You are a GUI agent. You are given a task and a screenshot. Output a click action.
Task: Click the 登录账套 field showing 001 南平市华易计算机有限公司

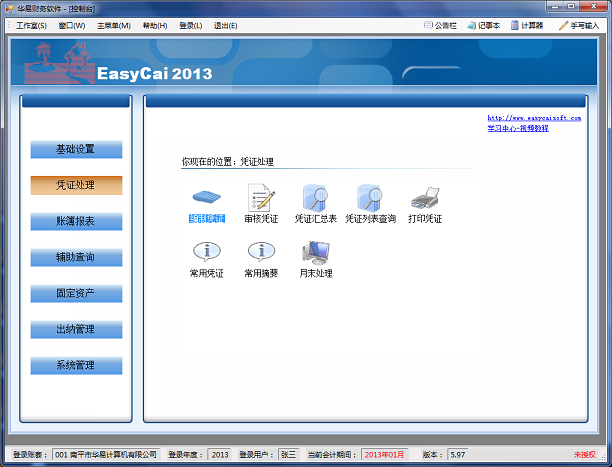coord(106,455)
